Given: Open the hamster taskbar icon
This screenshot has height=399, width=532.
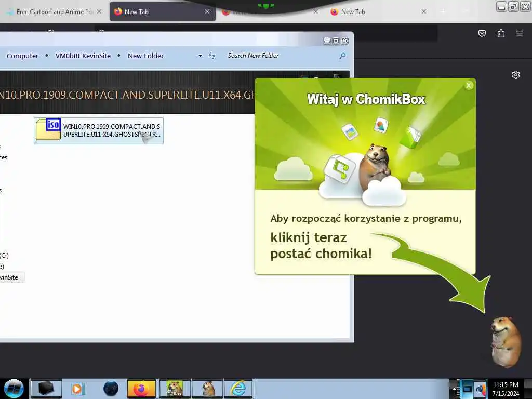Looking at the screenshot, I should point(207,389).
